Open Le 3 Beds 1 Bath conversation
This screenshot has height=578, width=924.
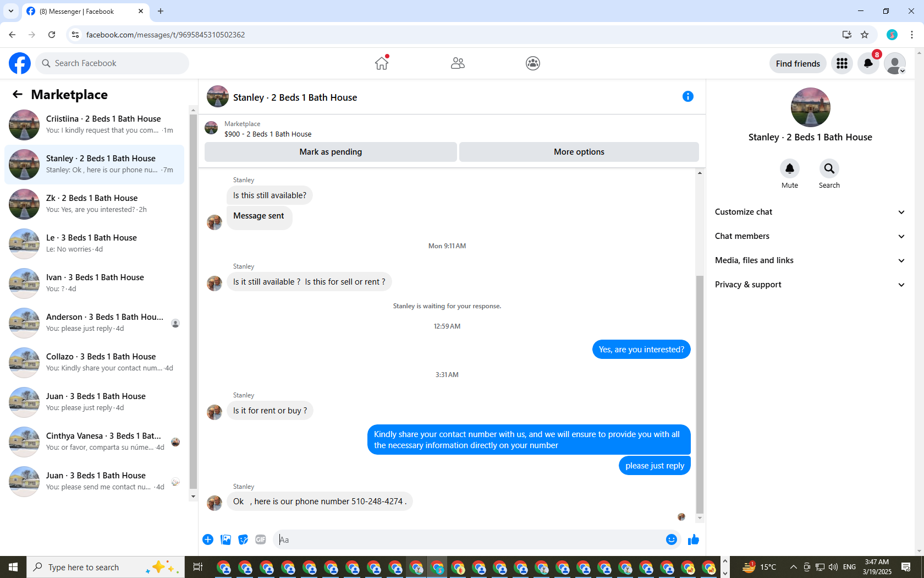pos(95,244)
